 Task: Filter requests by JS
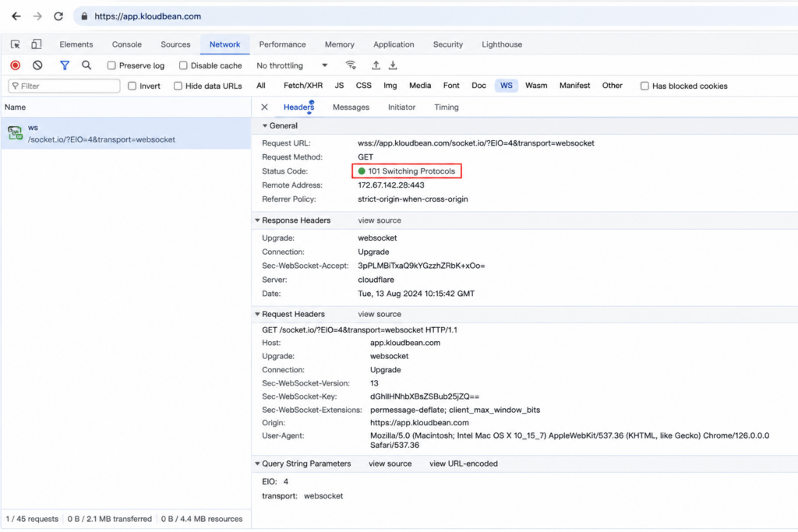[339, 86]
